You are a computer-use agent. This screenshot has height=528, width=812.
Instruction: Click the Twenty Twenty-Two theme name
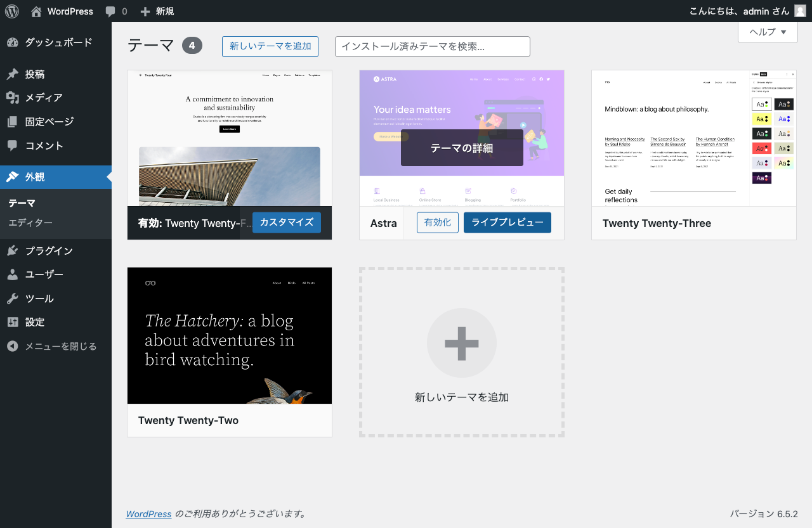coord(188,420)
